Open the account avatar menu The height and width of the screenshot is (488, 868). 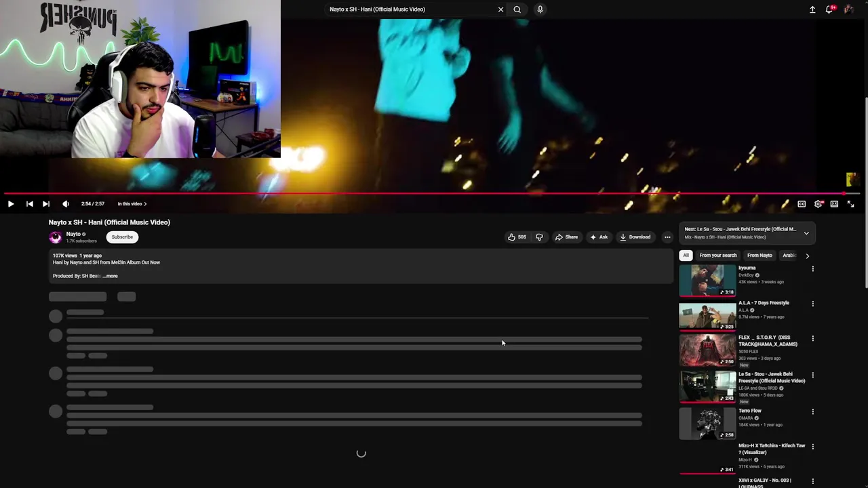coord(848,9)
